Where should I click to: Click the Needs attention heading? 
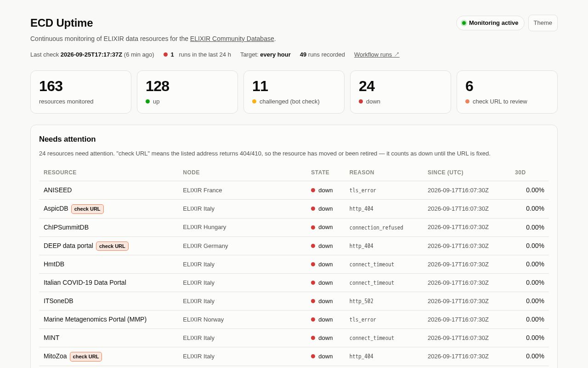pyautogui.click(x=68, y=139)
